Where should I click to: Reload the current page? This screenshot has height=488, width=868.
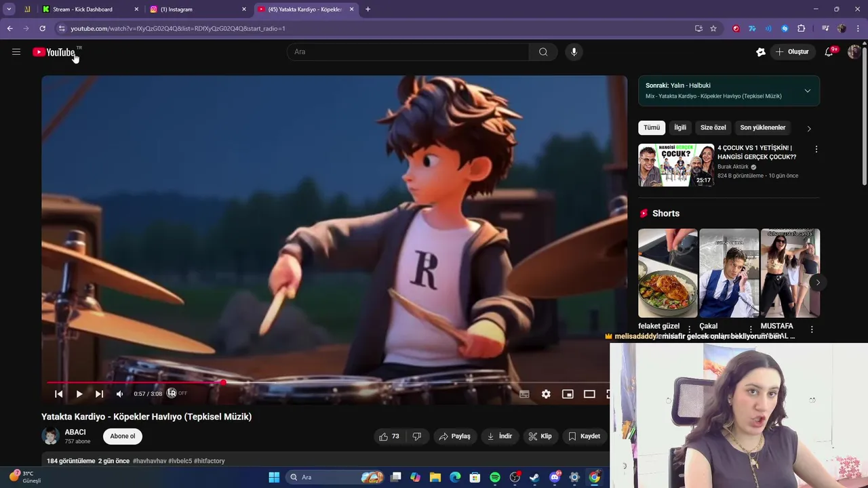tap(42, 28)
